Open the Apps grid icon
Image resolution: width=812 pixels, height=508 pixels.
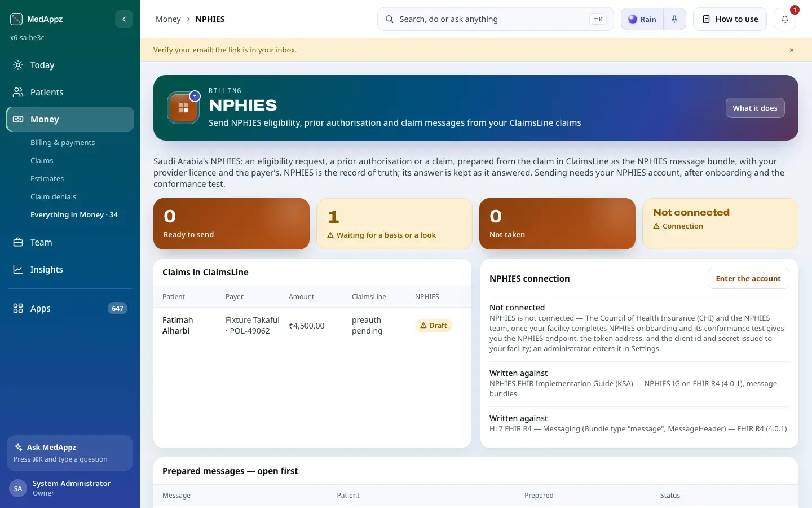(x=18, y=308)
